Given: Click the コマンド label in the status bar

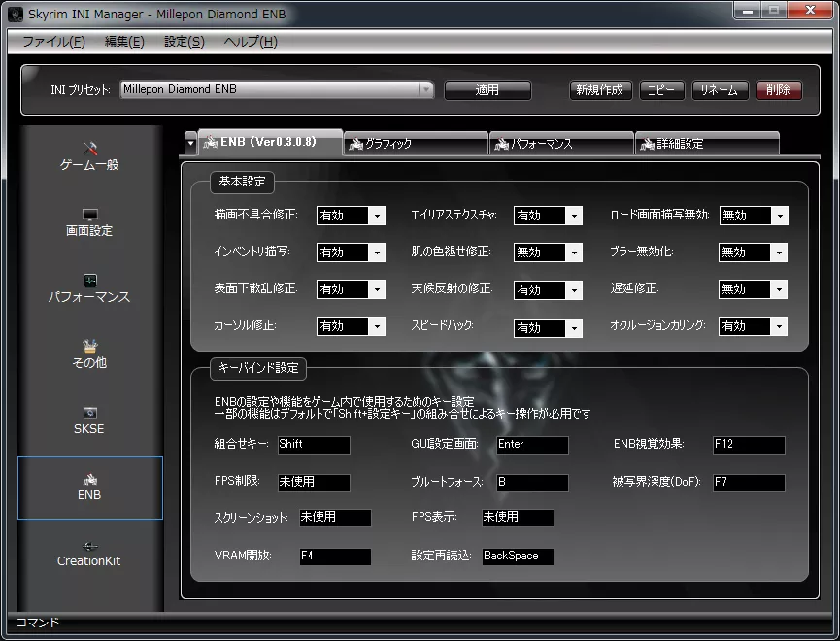Looking at the screenshot, I should (38, 623).
